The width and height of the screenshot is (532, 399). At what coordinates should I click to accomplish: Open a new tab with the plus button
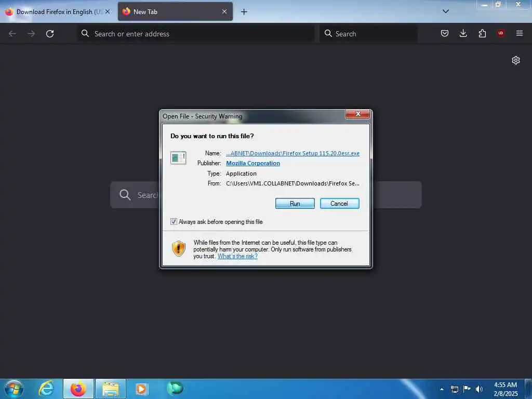(x=244, y=12)
